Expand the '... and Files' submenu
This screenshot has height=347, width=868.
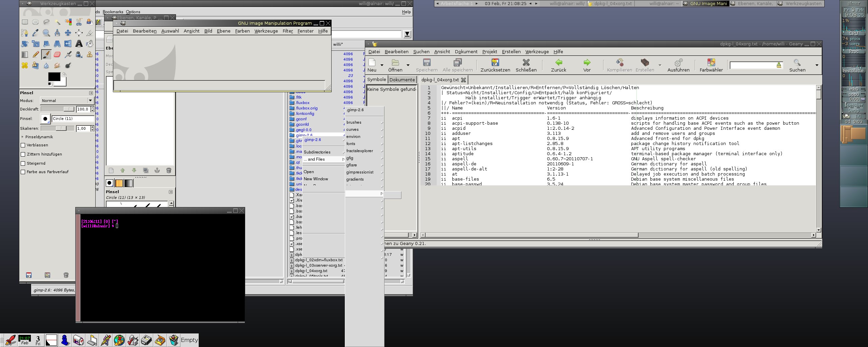coord(323,159)
